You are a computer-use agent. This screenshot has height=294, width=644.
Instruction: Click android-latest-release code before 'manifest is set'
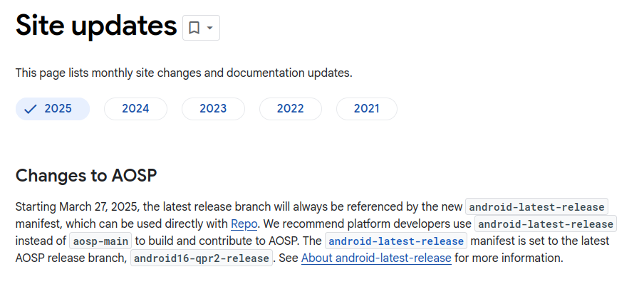pos(396,241)
